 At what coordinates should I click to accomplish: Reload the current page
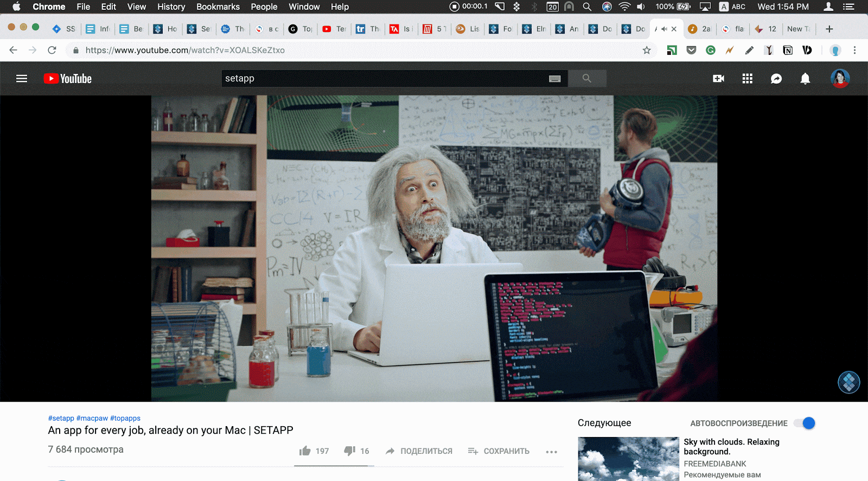tap(52, 50)
